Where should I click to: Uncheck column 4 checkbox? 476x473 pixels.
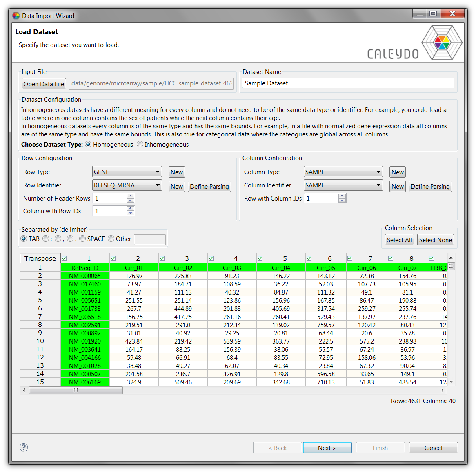pos(211,258)
